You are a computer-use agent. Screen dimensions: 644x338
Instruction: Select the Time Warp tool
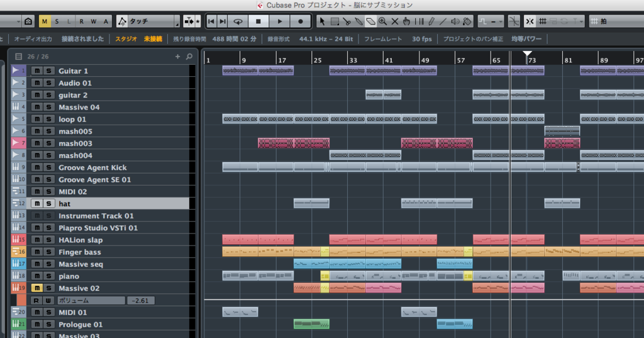point(419,21)
